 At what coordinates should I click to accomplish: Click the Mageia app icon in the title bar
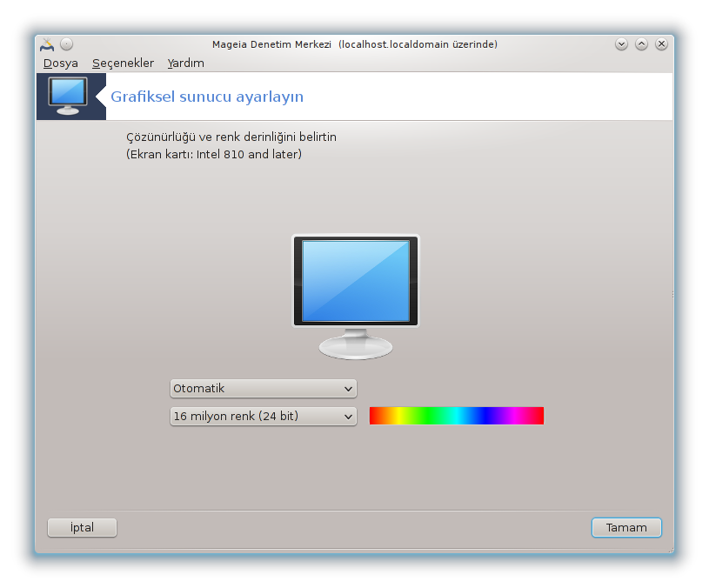47,44
